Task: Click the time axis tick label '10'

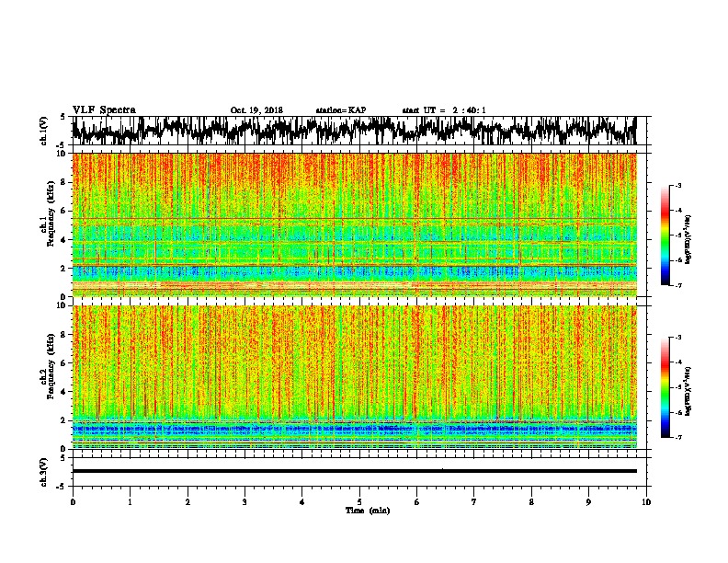Action: 646,502
